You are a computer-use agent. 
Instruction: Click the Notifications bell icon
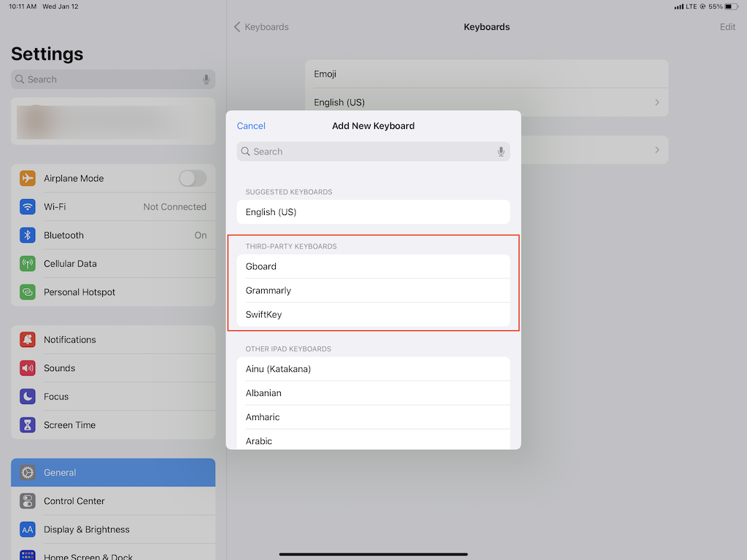coord(27,339)
